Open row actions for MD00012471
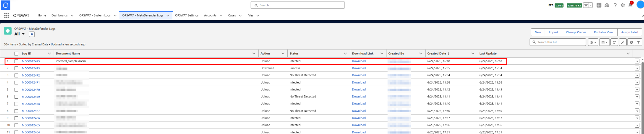The height and width of the screenshot is (134, 644). [x=637, y=82]
